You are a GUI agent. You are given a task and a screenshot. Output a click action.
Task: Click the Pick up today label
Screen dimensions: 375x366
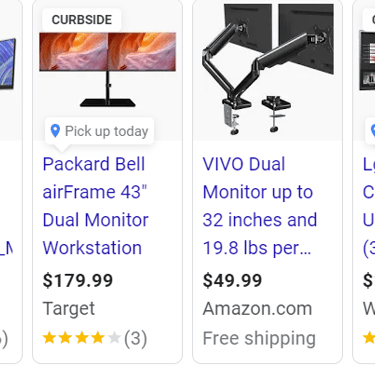click(106, 131)
